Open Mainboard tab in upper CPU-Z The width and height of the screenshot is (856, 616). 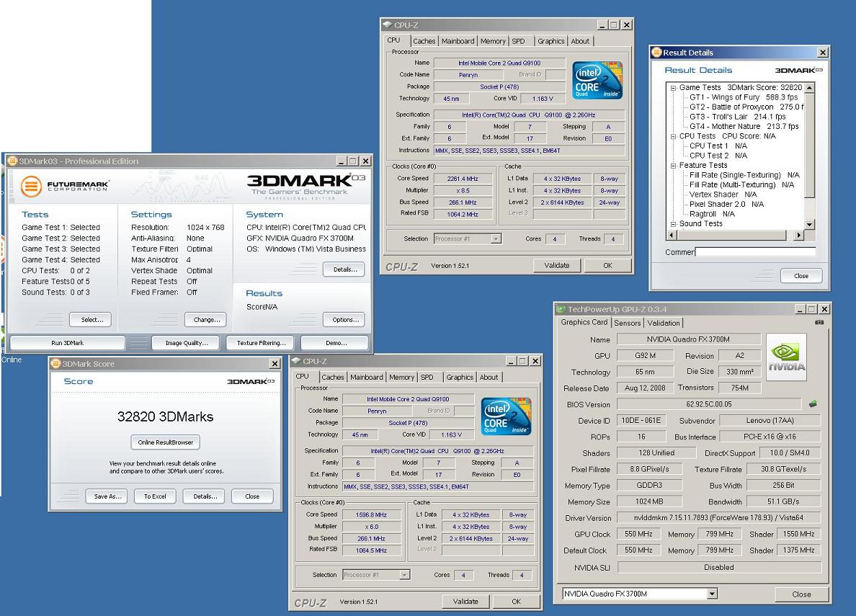coord(458,41)
